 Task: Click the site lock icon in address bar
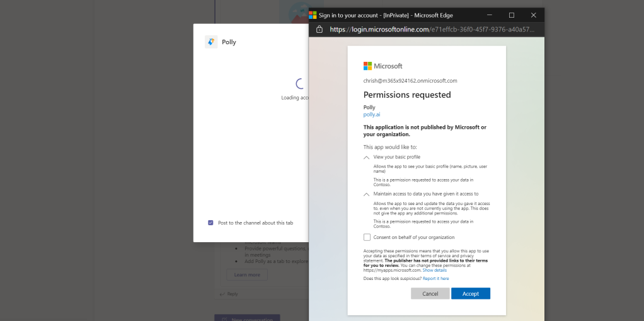pyautogui.click(x=319, y=30)
